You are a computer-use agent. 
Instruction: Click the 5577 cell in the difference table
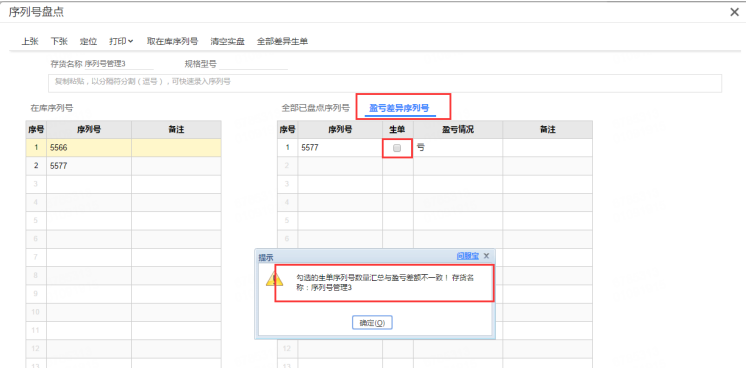coord(340,148)
